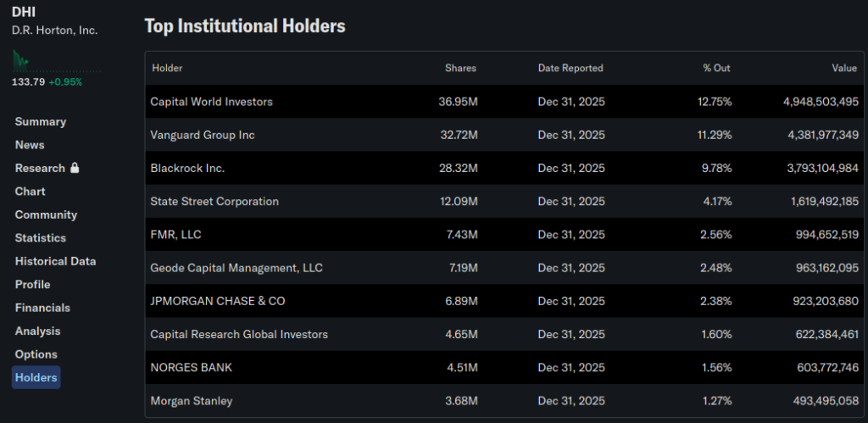
Task: Open the Options page
Action: click(36, 354)
